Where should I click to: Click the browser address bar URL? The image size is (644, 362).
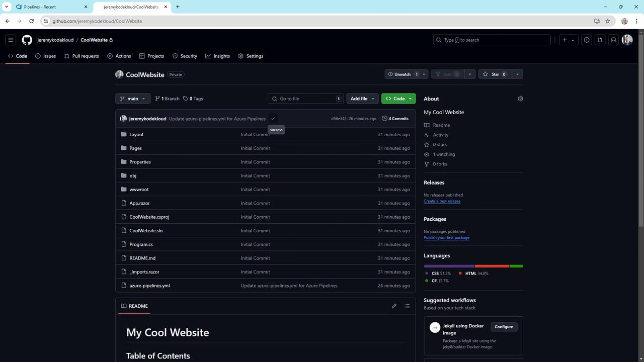tap(97, 21)
